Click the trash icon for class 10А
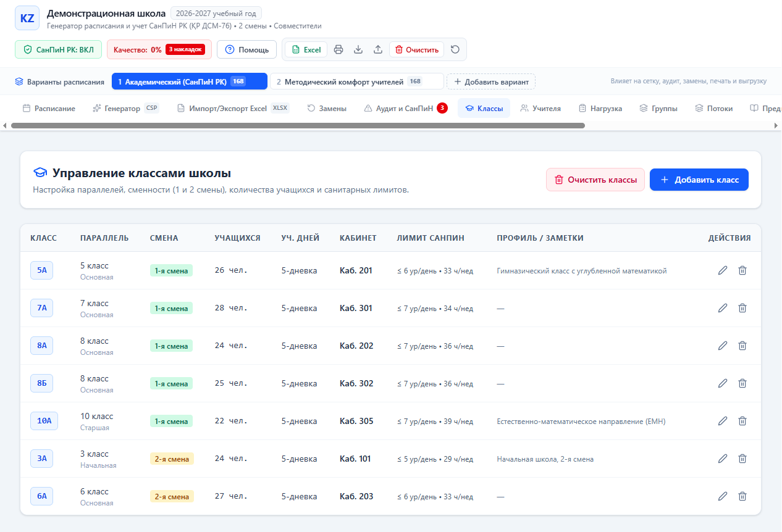The height and width of the screenshot is (532, 782). click(x=742, y=421)
